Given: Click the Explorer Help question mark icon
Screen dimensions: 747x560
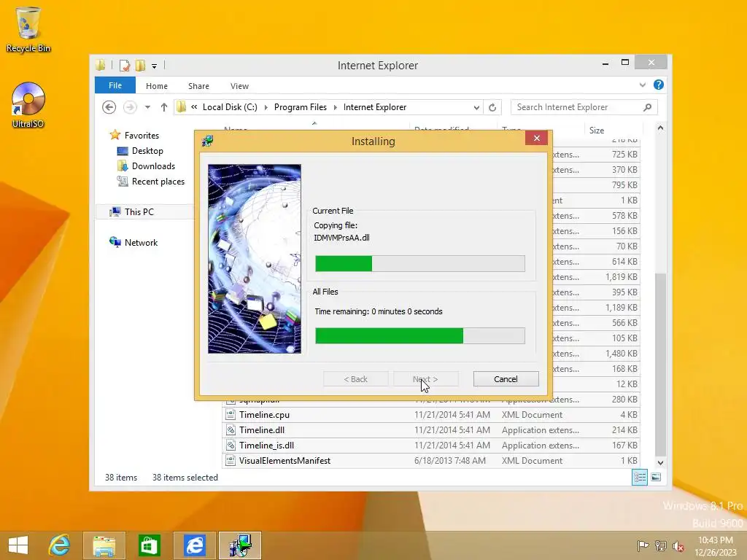Looking at the screenshot, I should (x=659, y=85).
